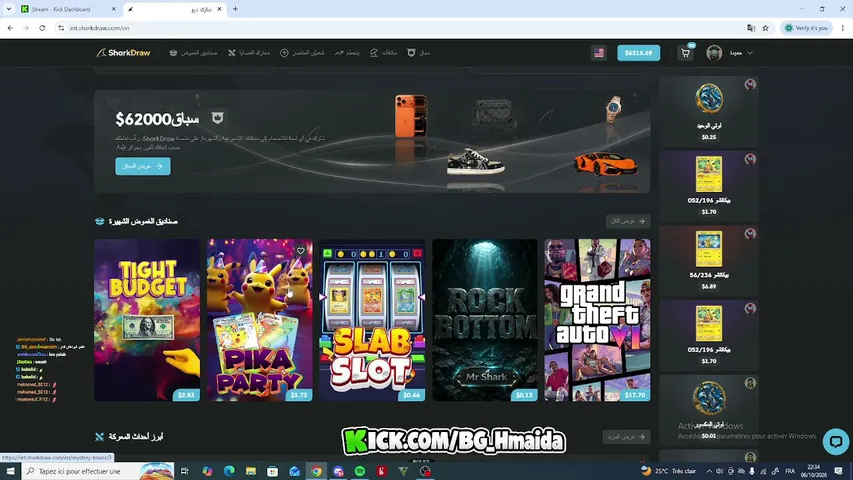Open the Windows Start menu
The height and width of the screenshot is (480, 853).
click(x=10, y=471)
